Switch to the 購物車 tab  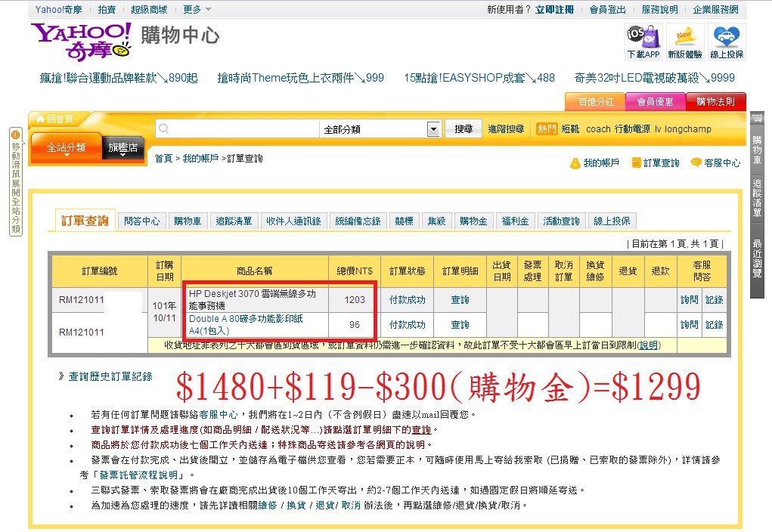tap(188, 221)
